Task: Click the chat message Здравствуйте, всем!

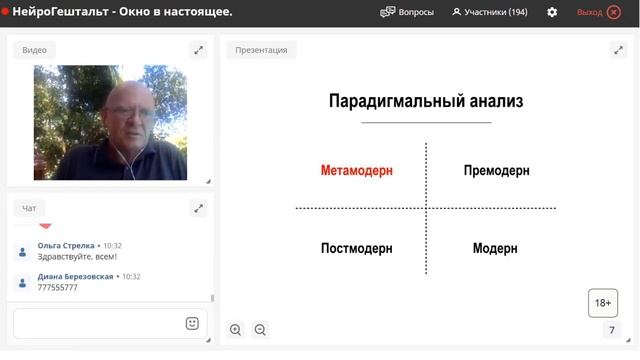Action: click(77, 257)
